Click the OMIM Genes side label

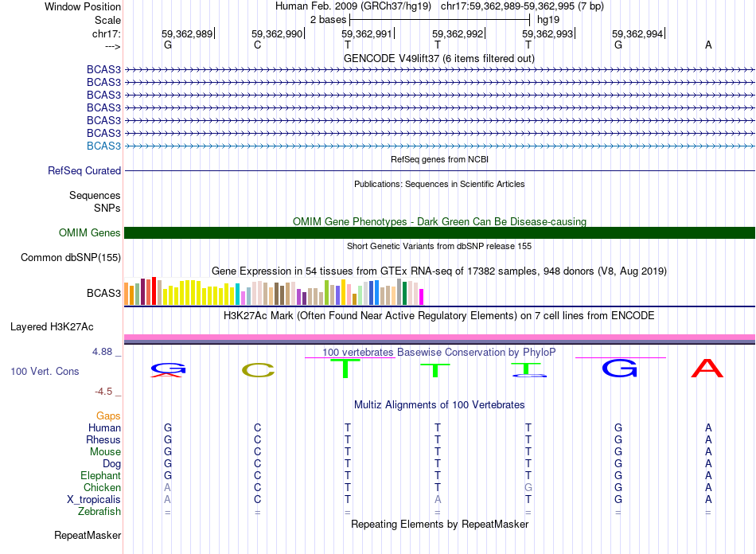[x=90, y=233]
